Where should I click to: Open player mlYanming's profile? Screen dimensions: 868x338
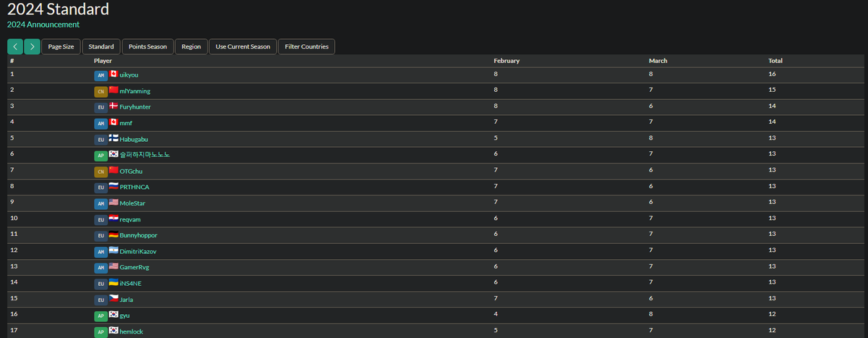pos(135,91)
